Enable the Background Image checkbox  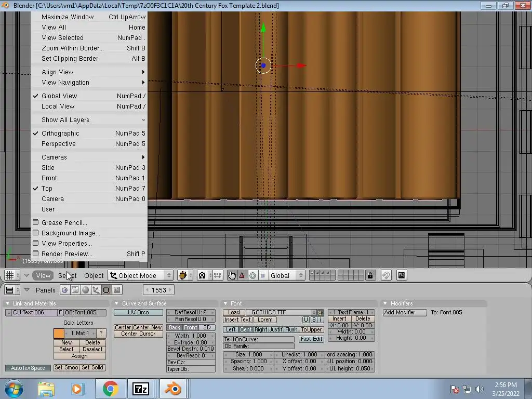pyautogui.click(x=36, y=233)
